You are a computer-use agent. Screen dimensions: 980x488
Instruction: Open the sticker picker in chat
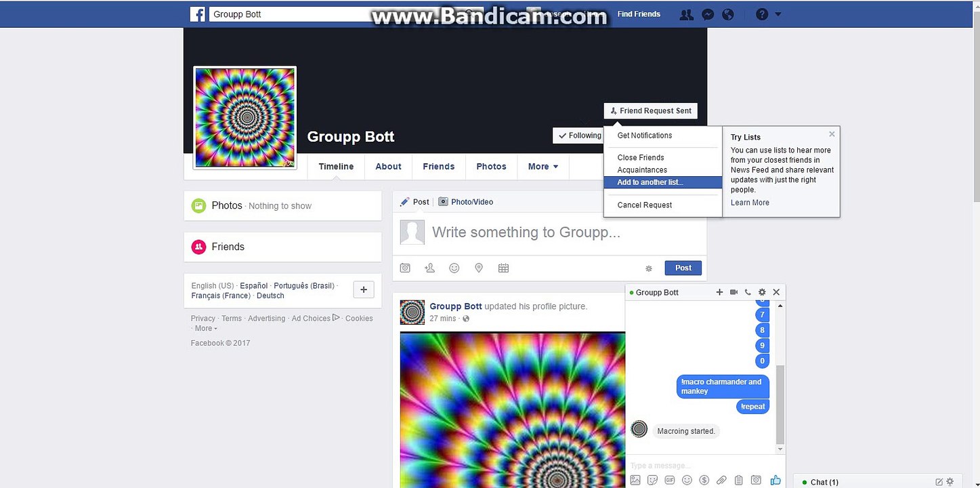pos(652,481)
